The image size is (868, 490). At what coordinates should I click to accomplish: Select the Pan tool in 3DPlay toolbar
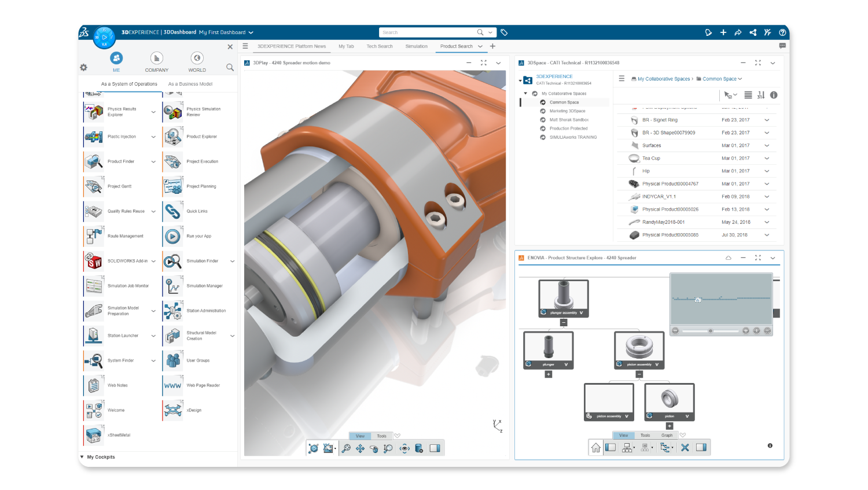click(x=360, y=448)
